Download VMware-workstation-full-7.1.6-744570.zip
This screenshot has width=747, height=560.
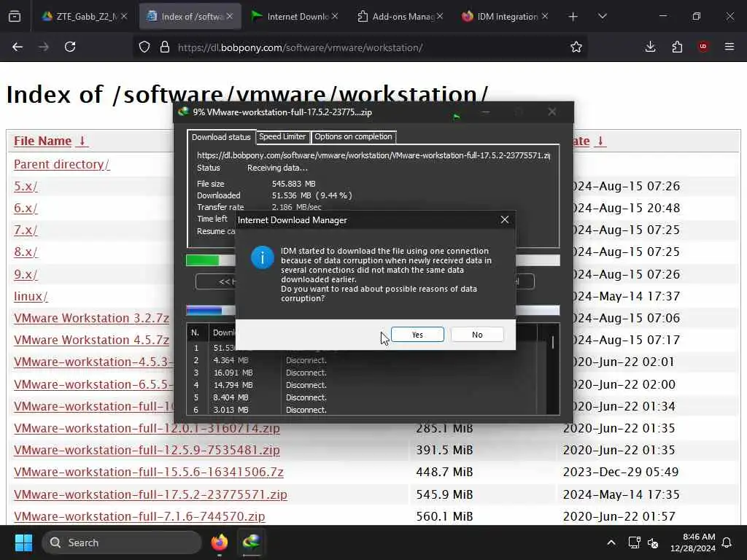tap(139, 516)
